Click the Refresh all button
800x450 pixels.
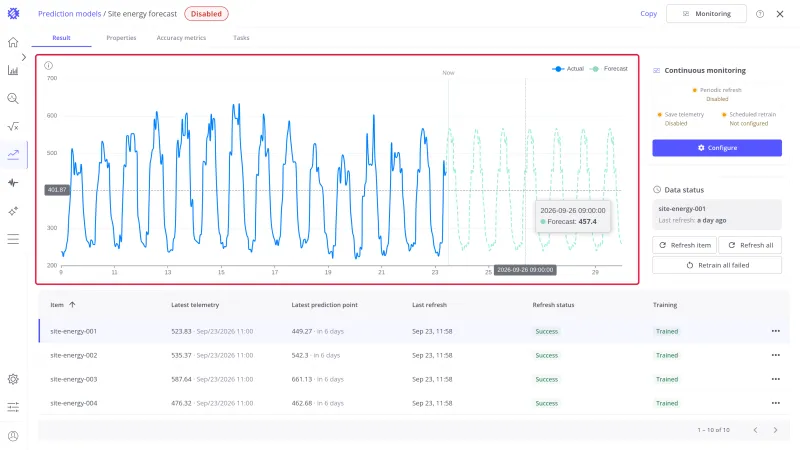(750, 245)
